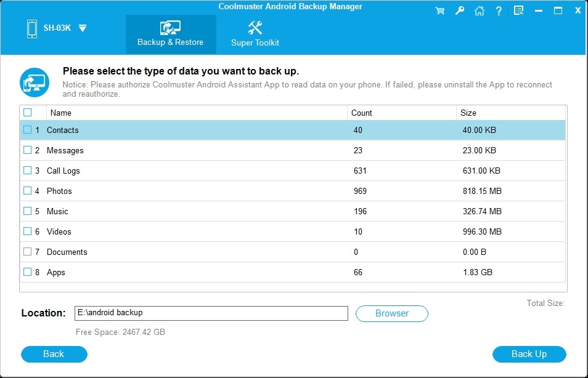The image size is (588, 378).
Task: Open help question mark icon
Action: [499, 11]
